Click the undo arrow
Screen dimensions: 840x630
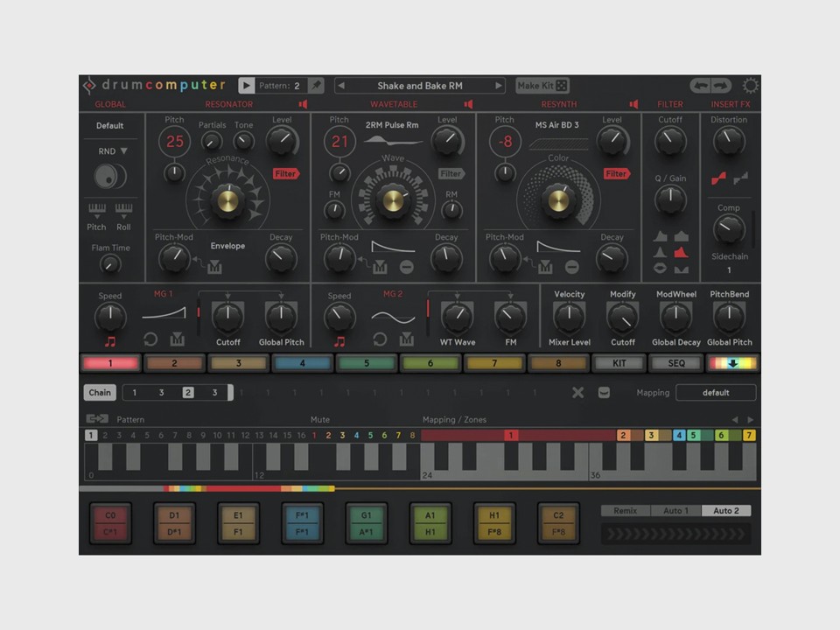[x=701, y=86]
